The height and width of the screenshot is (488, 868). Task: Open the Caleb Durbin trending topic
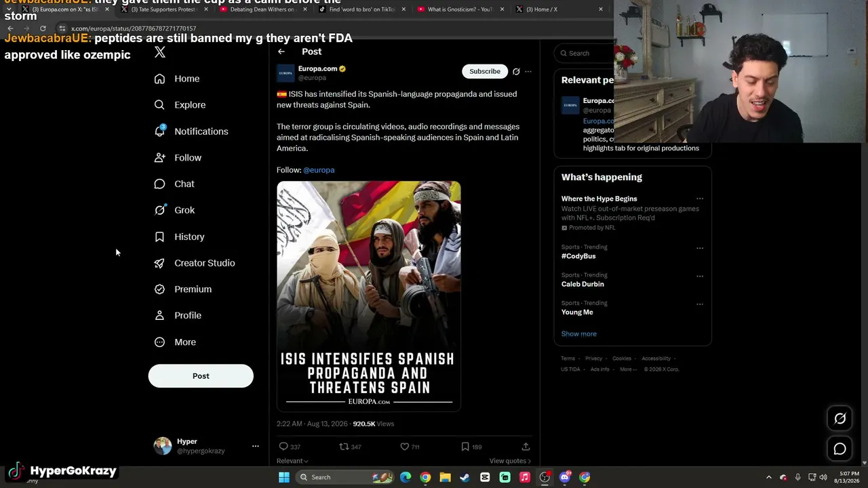point(583,284)
